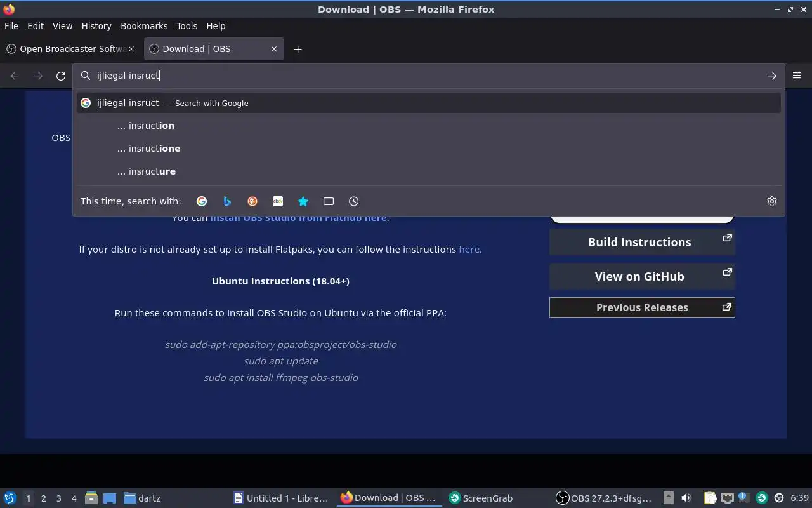
Task: Go forward one page
Action: pos(38,76)
